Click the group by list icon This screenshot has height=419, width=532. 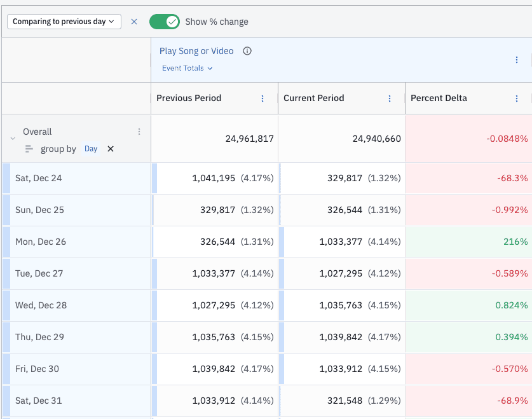(29, 149)
